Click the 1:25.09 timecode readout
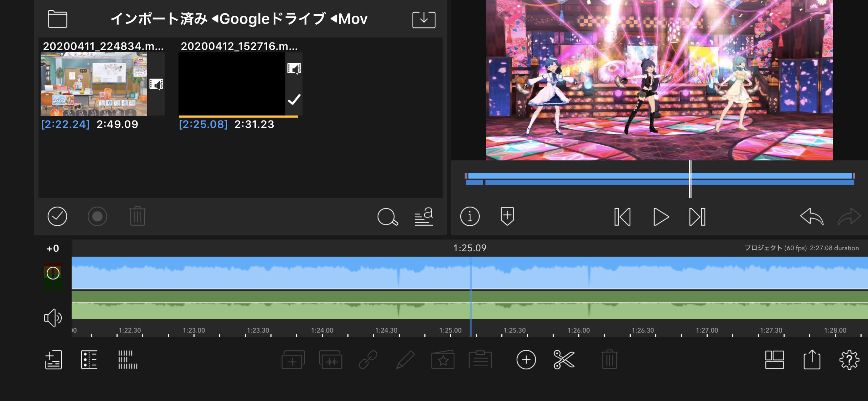 (470, 248)
